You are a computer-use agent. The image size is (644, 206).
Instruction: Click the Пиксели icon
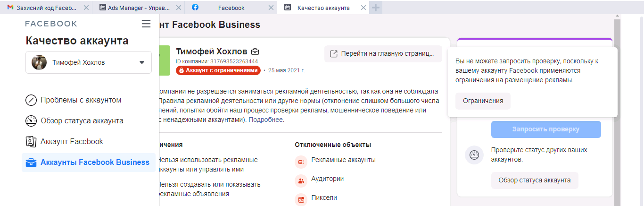(301, 200)
